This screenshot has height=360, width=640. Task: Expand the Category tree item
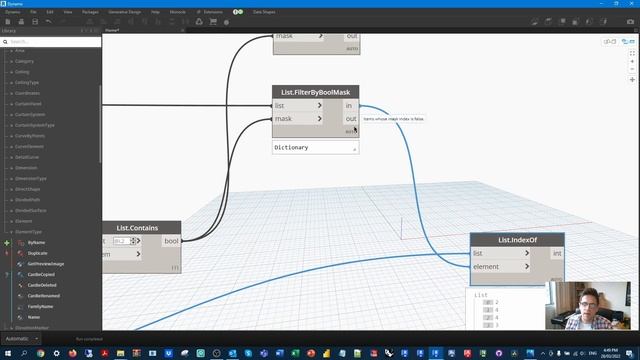pos(24,61)
